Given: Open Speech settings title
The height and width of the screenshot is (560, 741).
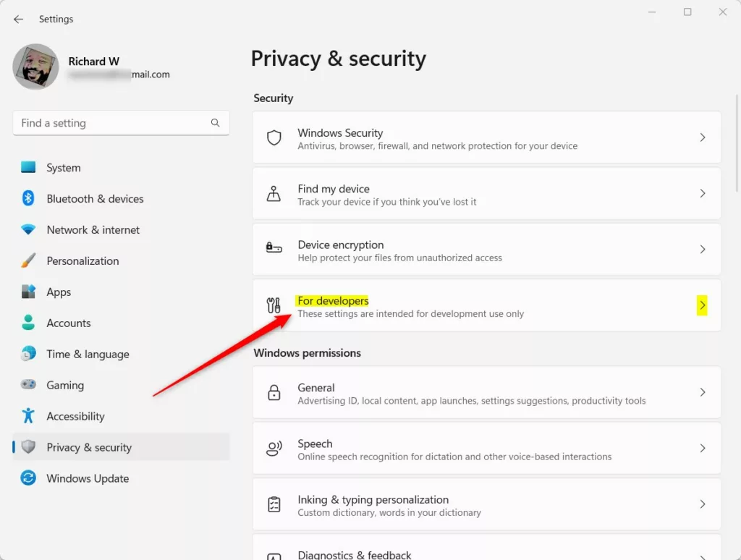Looking at the screenshot, I should tap(316, 444).
